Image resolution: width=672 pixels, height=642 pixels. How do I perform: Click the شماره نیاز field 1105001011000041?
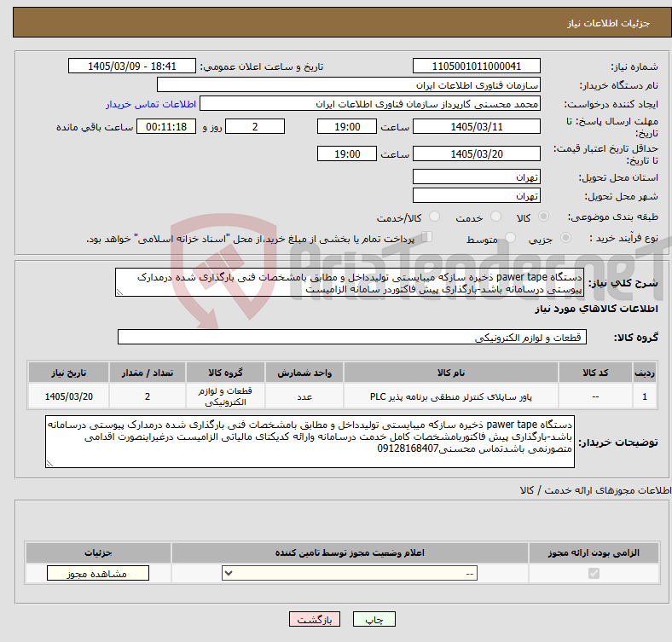[x=476, y=66]
